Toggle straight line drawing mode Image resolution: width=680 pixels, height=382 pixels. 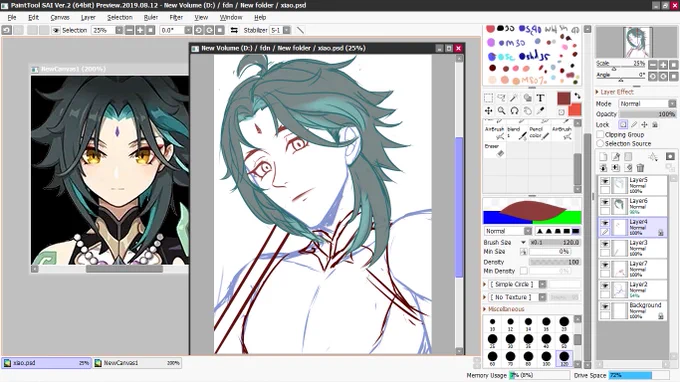pos(300,30)
